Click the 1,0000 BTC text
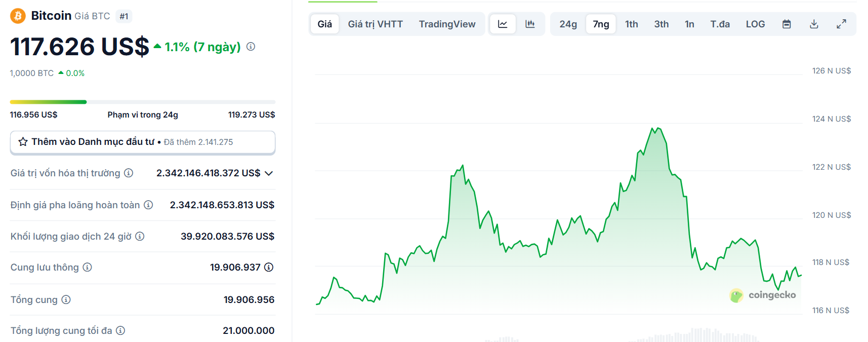This screenshot has height=342, width=868. pos(31,73)
